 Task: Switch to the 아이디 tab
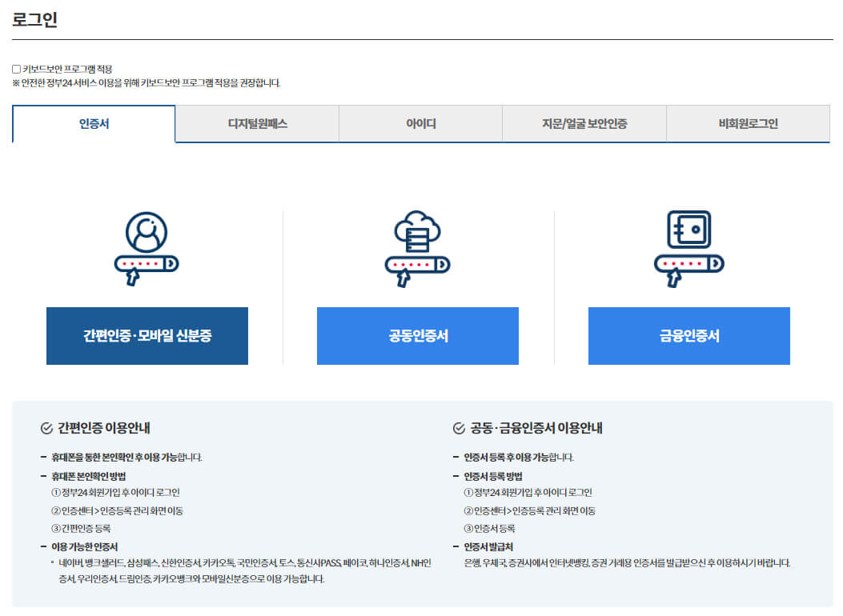click(419, 123)
